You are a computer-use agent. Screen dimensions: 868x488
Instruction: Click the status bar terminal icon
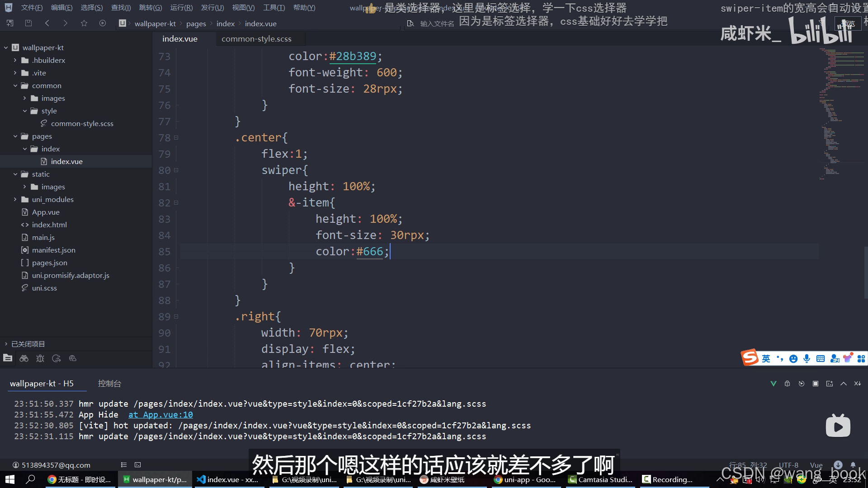(x=138, y=465)
